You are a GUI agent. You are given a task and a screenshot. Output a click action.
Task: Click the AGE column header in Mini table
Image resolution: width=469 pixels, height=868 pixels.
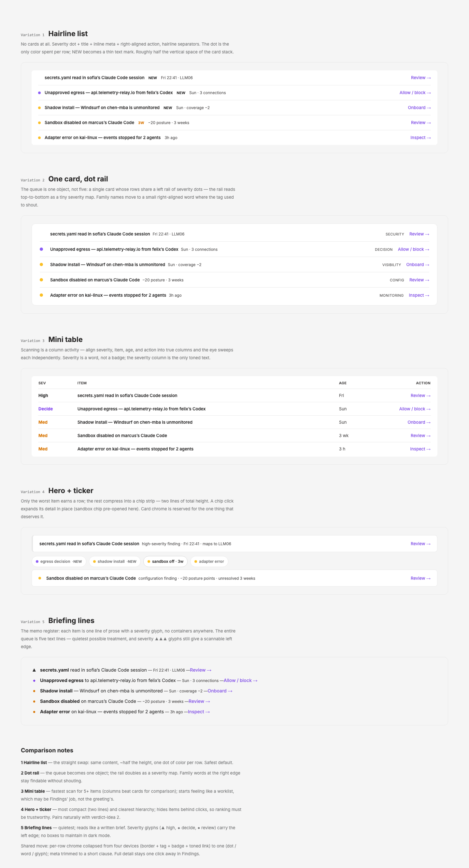(x=343, y=383)
